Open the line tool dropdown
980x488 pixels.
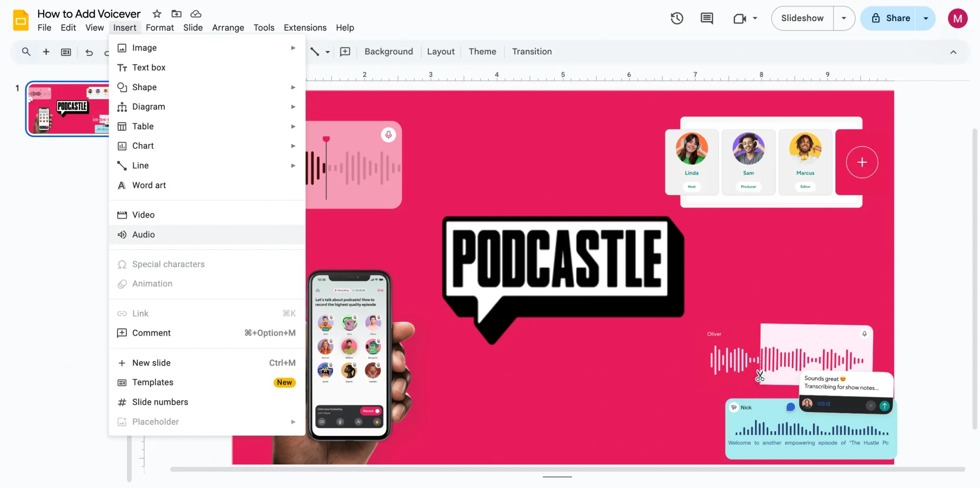[x=327, y=51]
